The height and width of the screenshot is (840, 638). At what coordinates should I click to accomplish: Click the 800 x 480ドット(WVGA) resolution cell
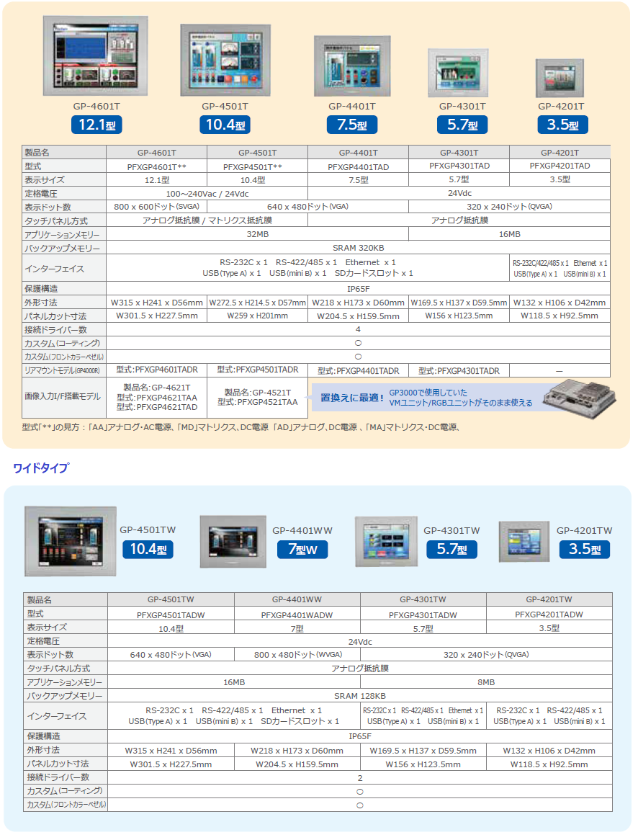point(297,655)
